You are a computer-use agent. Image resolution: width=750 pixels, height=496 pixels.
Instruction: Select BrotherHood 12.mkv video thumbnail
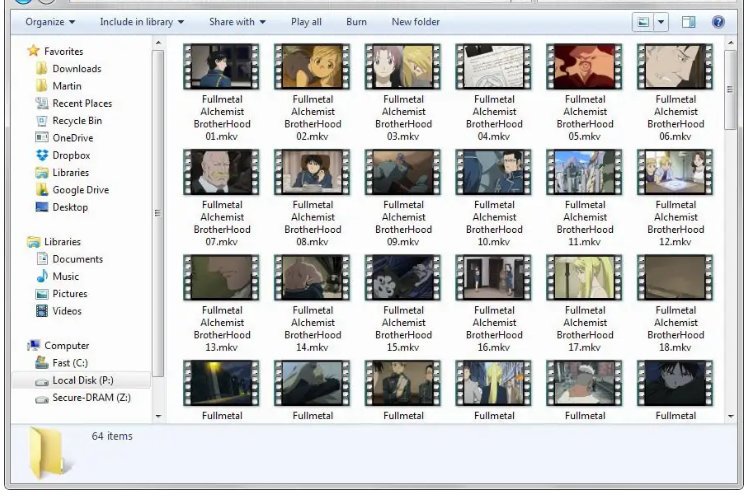click(675, 172)
